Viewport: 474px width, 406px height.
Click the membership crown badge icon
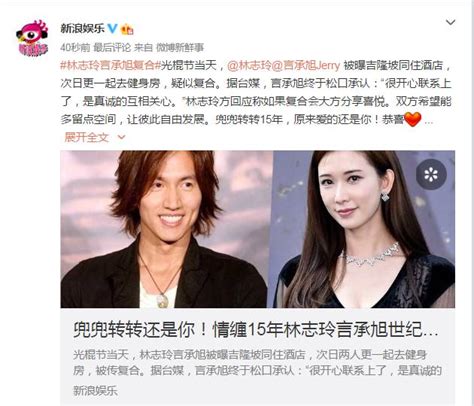[127, 29]
